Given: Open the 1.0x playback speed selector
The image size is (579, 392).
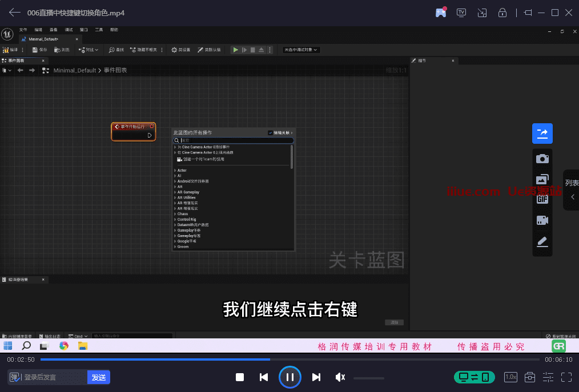Looking at the screenshot, I should click(x=510, y=377).
